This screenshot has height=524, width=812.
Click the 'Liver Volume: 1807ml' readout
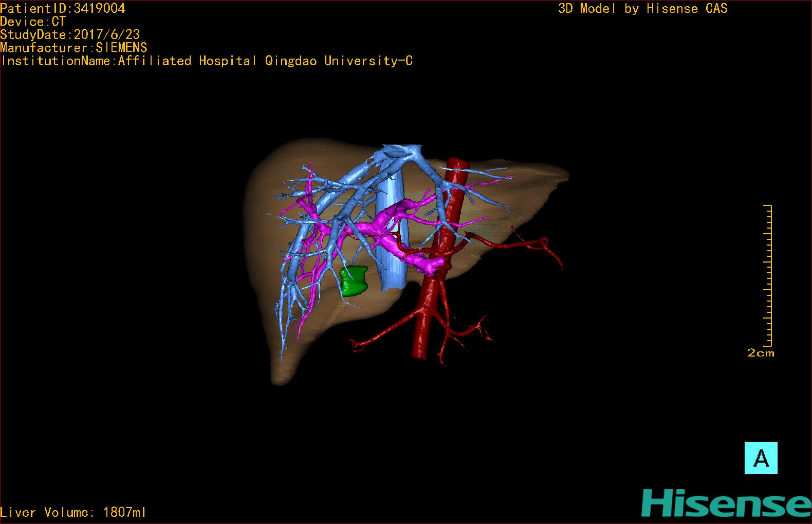(73, 512)
